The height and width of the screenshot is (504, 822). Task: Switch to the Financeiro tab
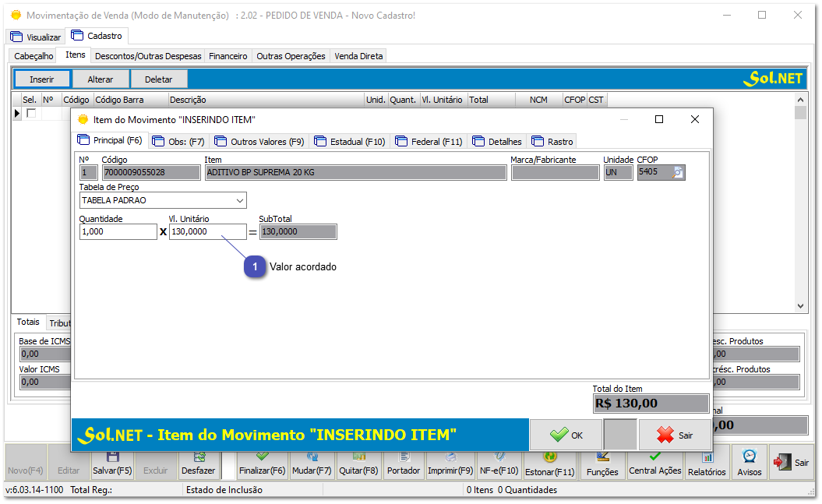click(228, 56)
